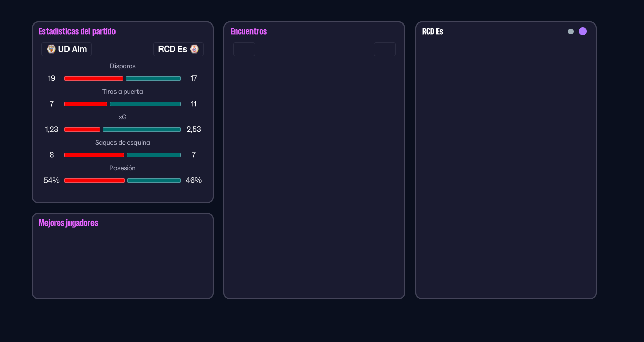This screenshot has width=644, height=342.
Task: Select the RCD Es team button in statistics
Action: coord(178,49)
